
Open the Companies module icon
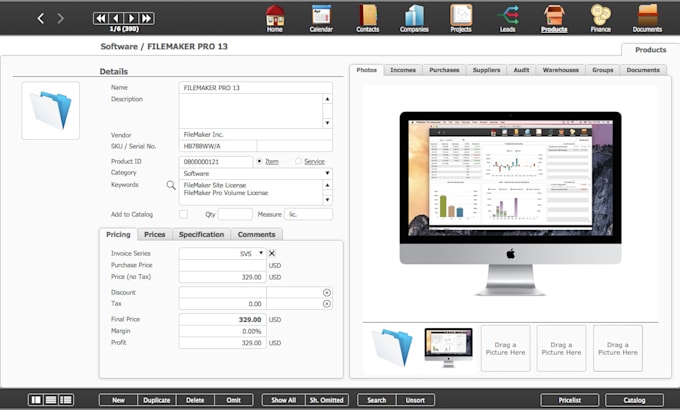pyautogui.click(x=414, y=18)
